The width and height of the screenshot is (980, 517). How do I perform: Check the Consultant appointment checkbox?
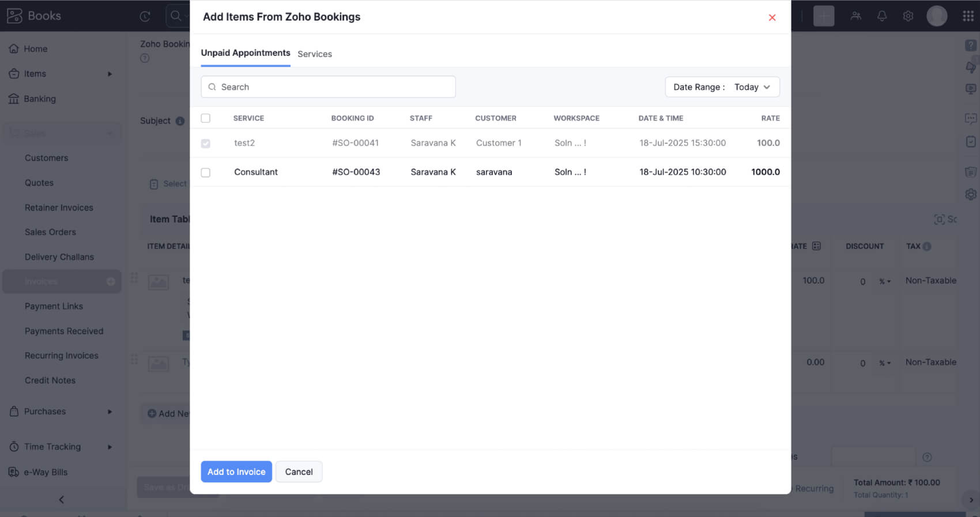click(206, 172)
